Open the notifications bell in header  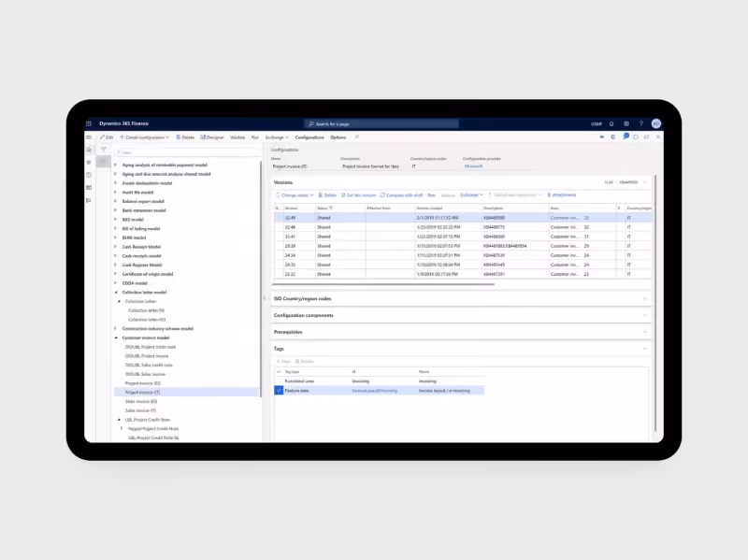(611, 124)
